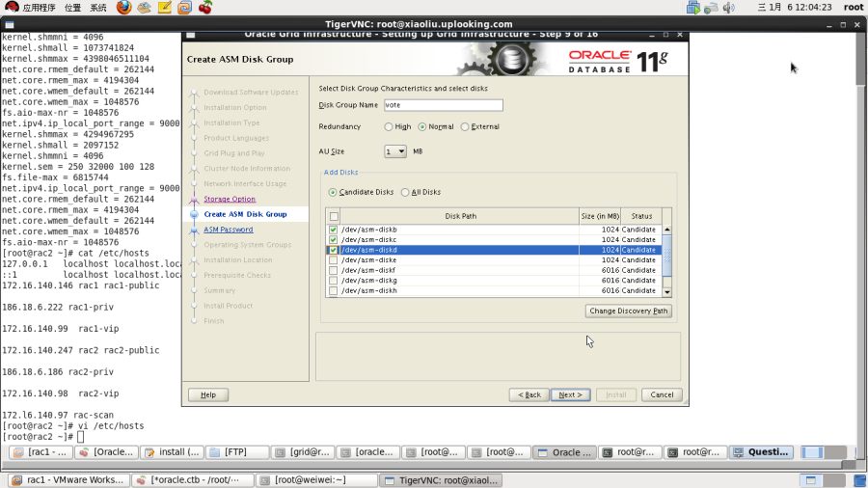Click the Cancel button

pos(662,395)
